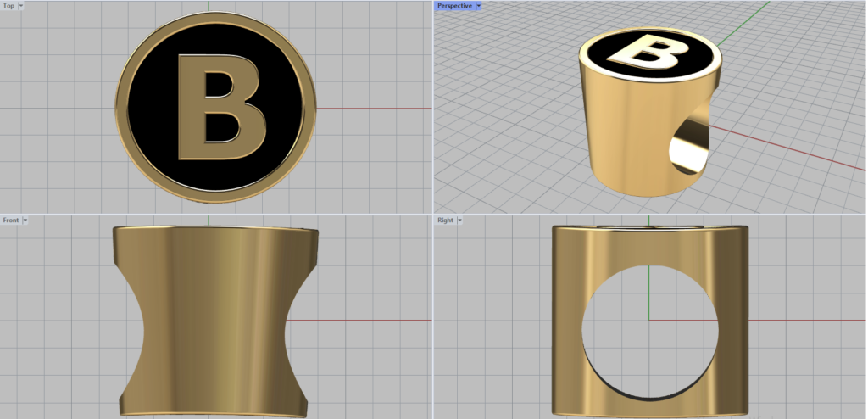
Task: Open the Front viewport dropdown arrow
Action: click(25, 220)
